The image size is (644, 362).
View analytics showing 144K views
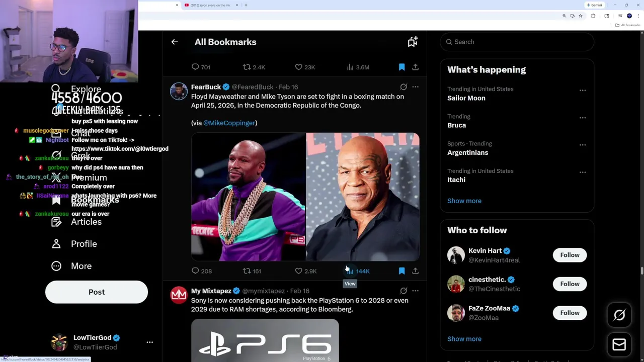[x=358, y=271]
